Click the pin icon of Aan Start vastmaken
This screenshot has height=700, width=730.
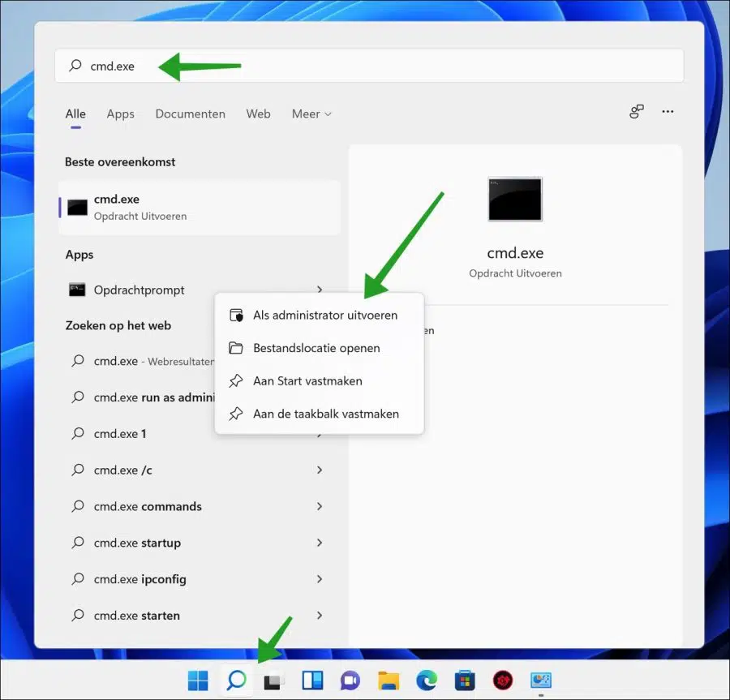click(x=236, y=381)
